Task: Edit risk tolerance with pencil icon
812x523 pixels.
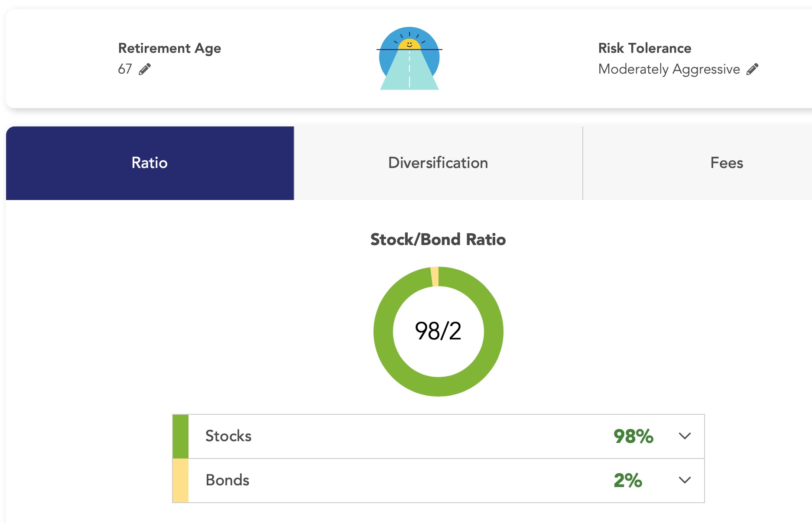Action: (753, 69)
